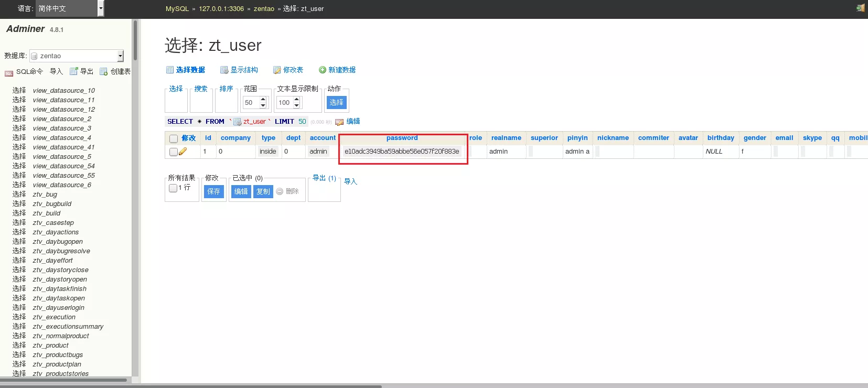868x388 pixels.
Task: Click the blue 保存 button
Action: [214, 191]
